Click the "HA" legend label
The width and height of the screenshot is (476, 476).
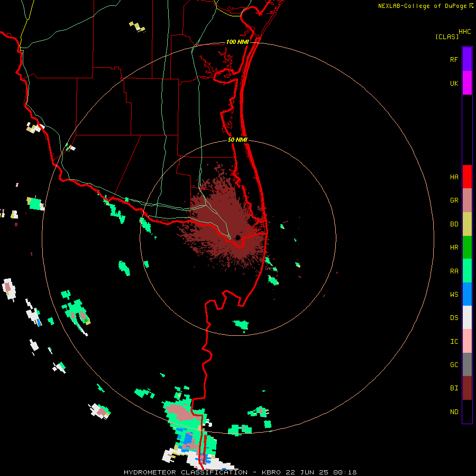click(x=454, y=177)
